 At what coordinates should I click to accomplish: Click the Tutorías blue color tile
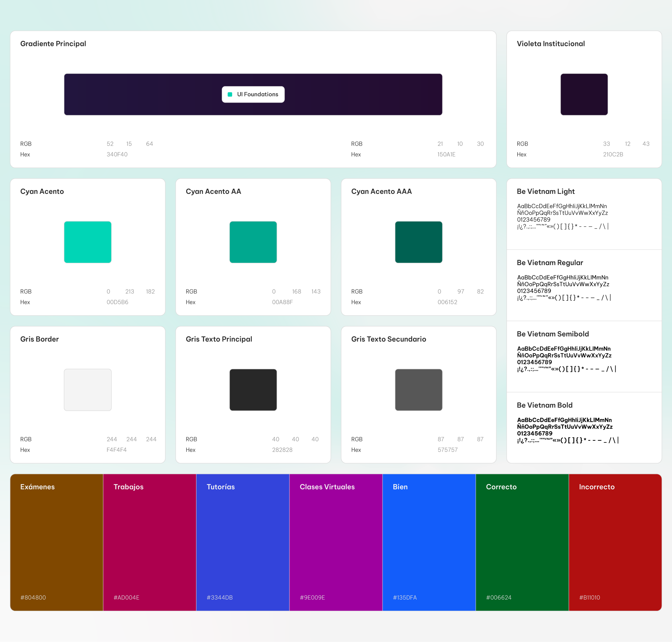[x=243, y=543]
